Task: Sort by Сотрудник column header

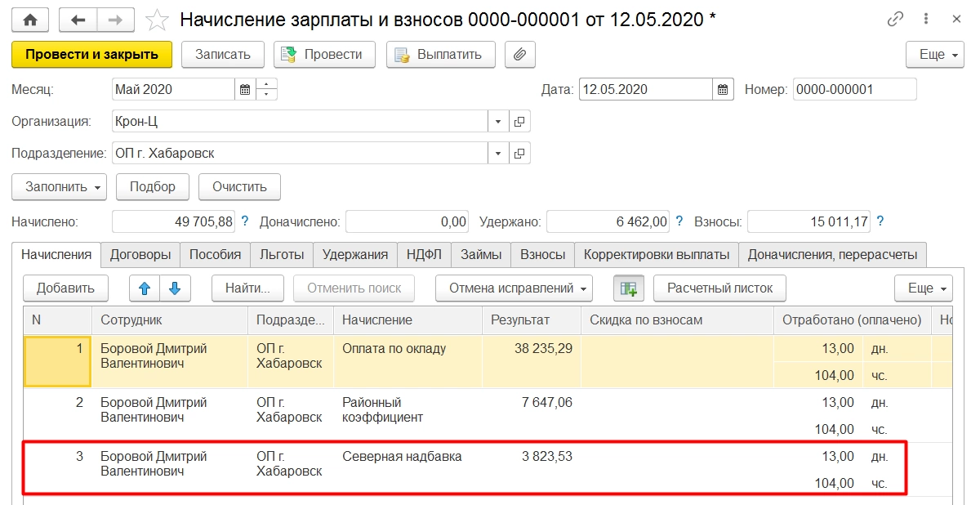Action: pos(169,320)
